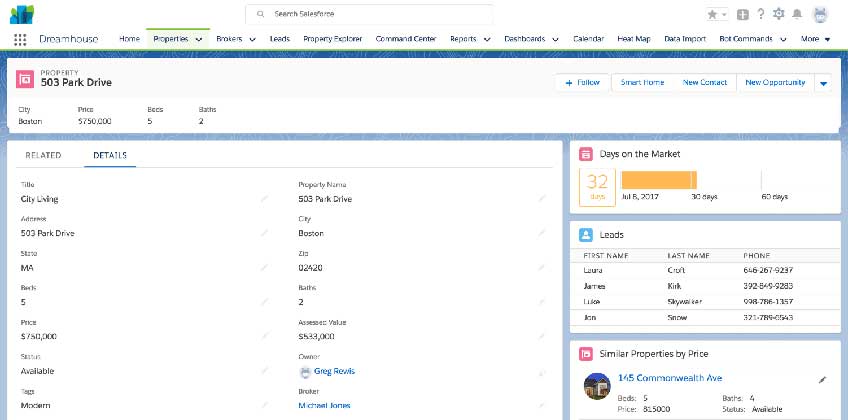The width and height of the screenshot is (848, 420).
Task: Edit the Status field pencil icon
Action: [264, 371]
